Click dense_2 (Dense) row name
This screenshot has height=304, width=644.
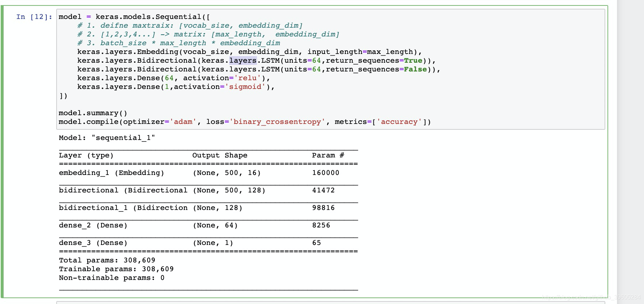(93, 225)
